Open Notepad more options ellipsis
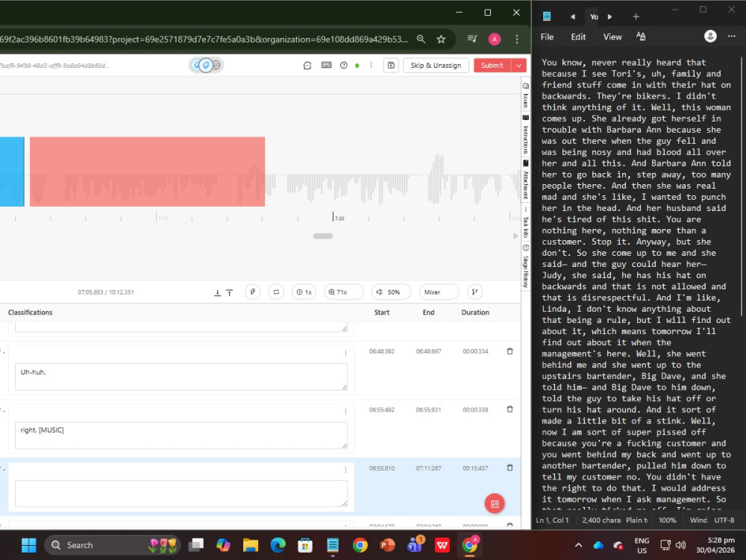This screenshot has width=746, height=560. pyautogui.click(x=732, y=36)
